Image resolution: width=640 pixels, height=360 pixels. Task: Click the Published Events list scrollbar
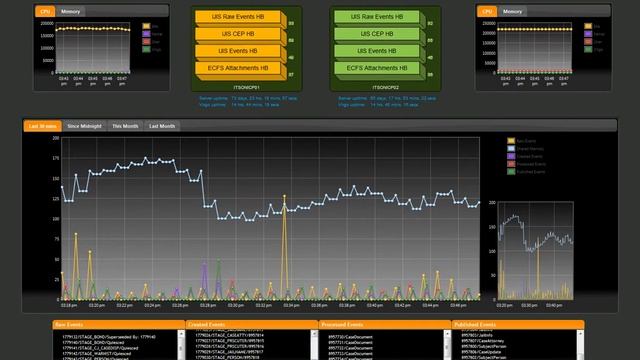[x=580, y=345]
